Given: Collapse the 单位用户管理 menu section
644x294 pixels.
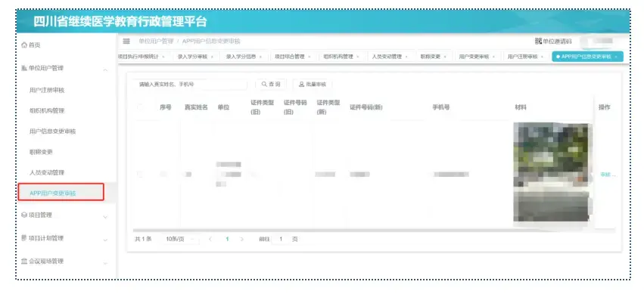Looking at the screenshot, I should coord(105,70).
